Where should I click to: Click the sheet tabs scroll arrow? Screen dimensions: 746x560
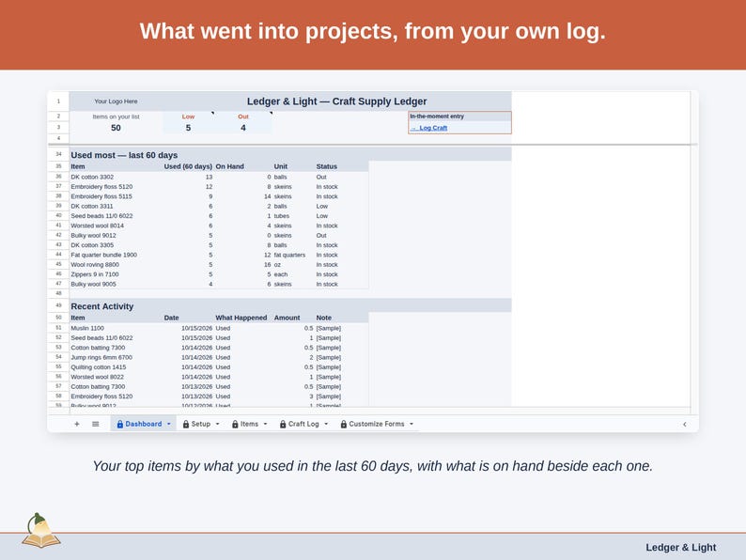685,424
